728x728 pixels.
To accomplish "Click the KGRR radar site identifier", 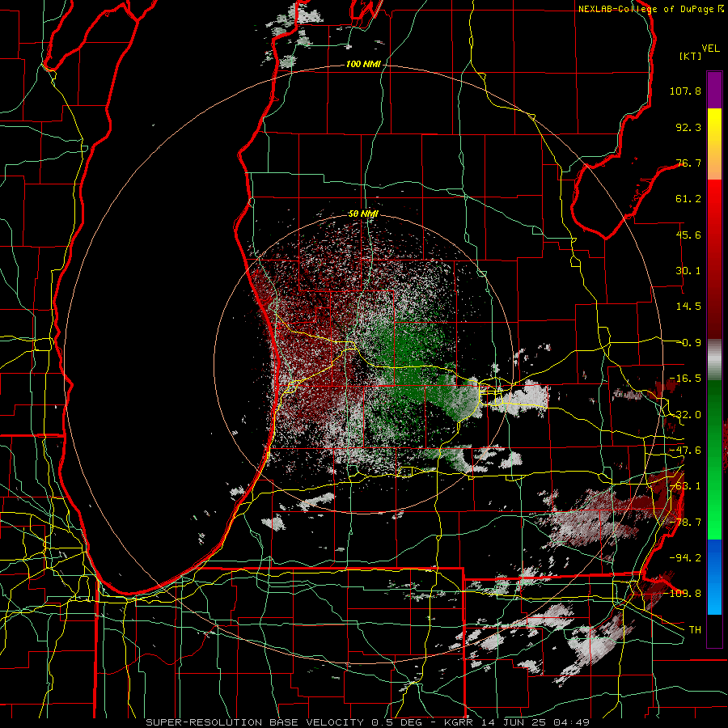I will pyautogui.click(x=460, y=722).
